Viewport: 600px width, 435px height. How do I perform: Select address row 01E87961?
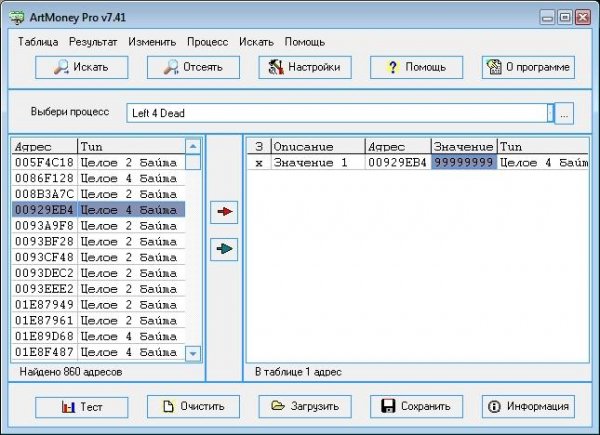[x=98, y=320]
